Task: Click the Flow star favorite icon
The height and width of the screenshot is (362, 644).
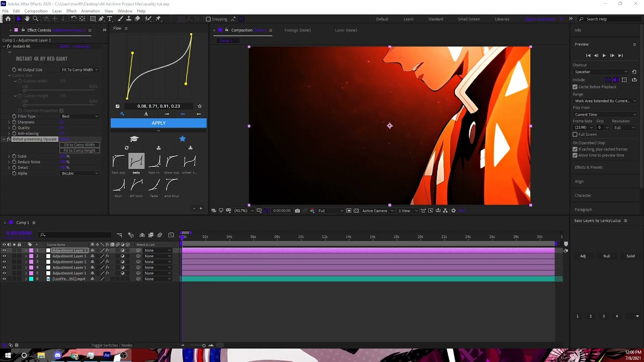Action: [x=183, y=139]
